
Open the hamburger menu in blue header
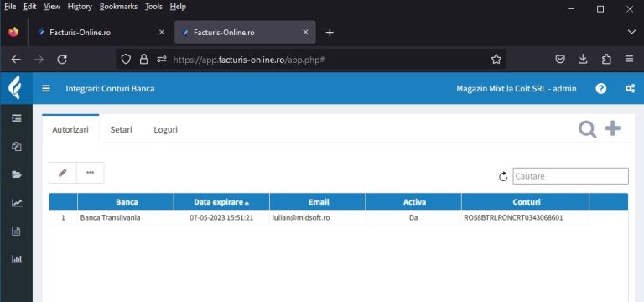coord(46,88)
